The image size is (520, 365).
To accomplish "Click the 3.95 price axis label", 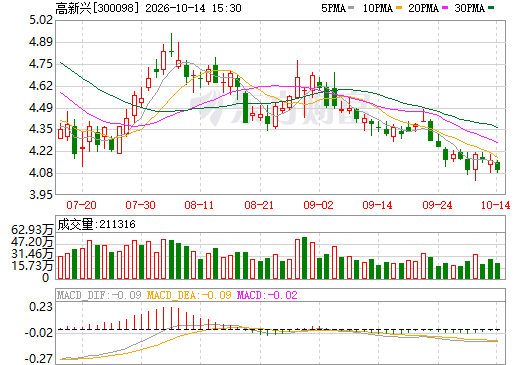I will click(41, 195).
